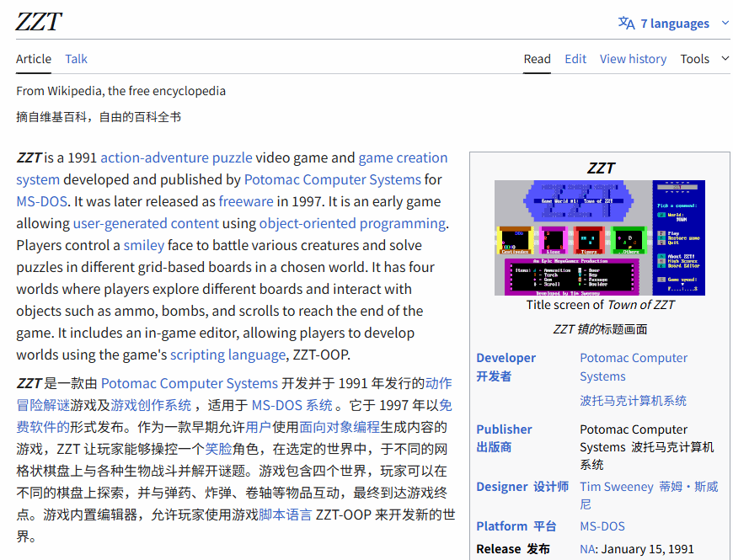The image size is (733, 560).
Task: Open the game creation system link
Action: (x=403, y=157)
